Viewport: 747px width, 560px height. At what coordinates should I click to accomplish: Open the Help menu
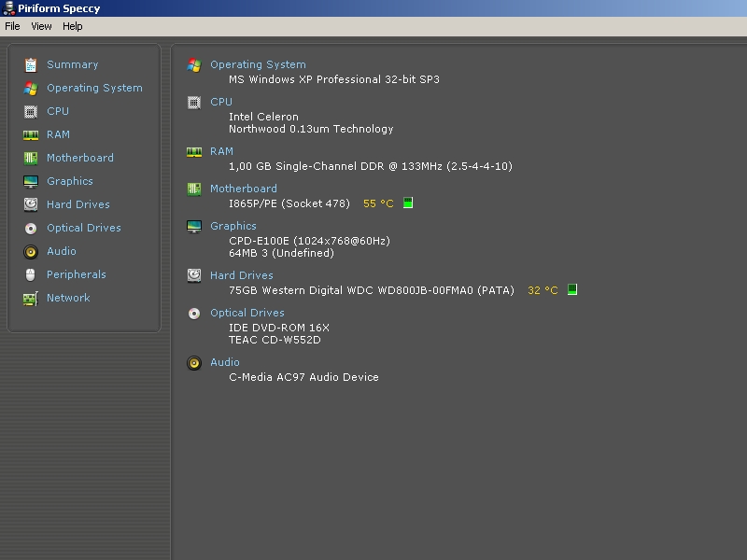pos(73,26)
